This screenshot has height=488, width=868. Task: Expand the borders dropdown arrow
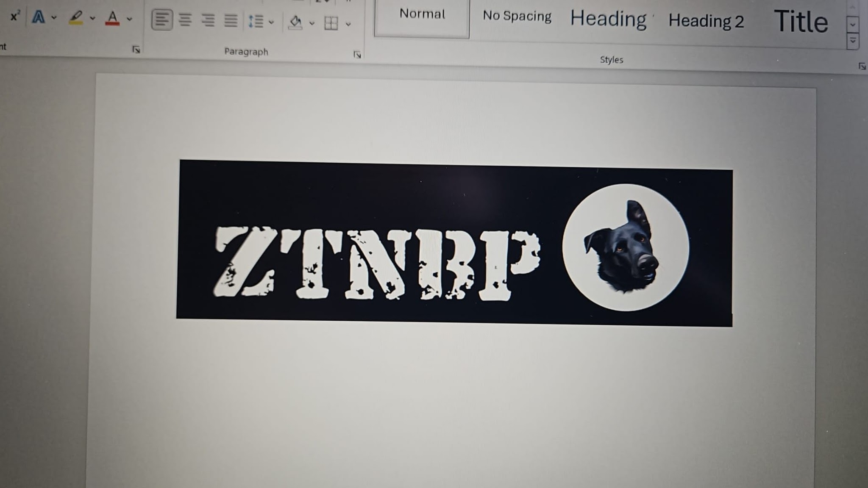[x=348, y=24]
